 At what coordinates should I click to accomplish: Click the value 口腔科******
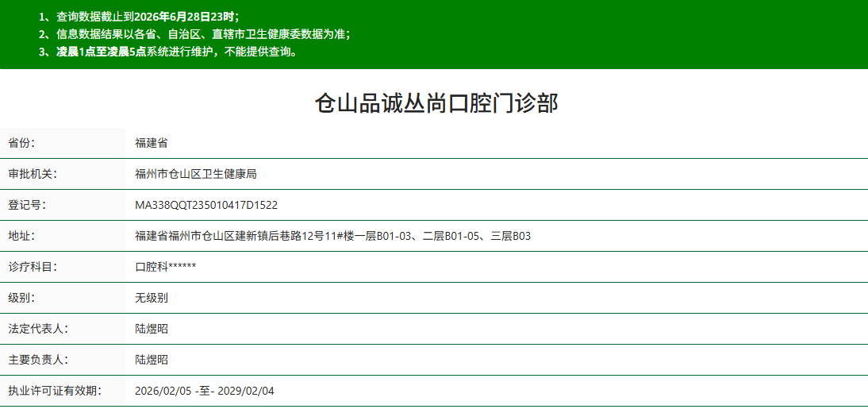pos(166,267)
